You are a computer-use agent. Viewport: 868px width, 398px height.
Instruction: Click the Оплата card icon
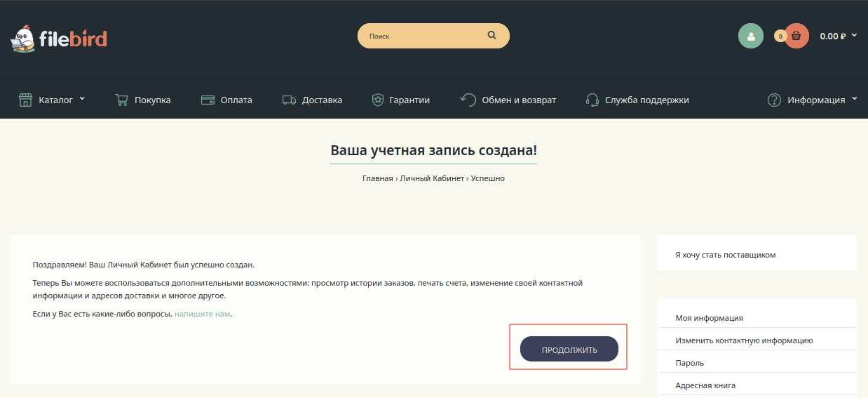coord(208,100)
